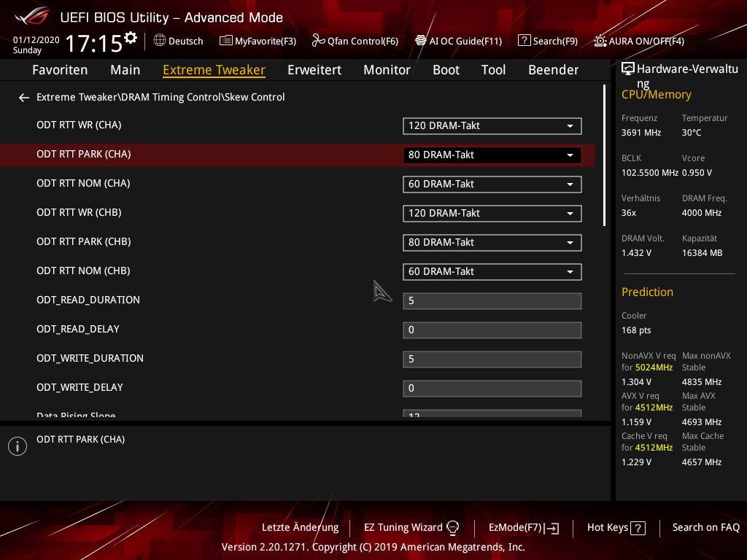Click EZ Tuning Wizard lightbulb icon
The width and height of the screenshot is (747, 560).
click(452, 528)
